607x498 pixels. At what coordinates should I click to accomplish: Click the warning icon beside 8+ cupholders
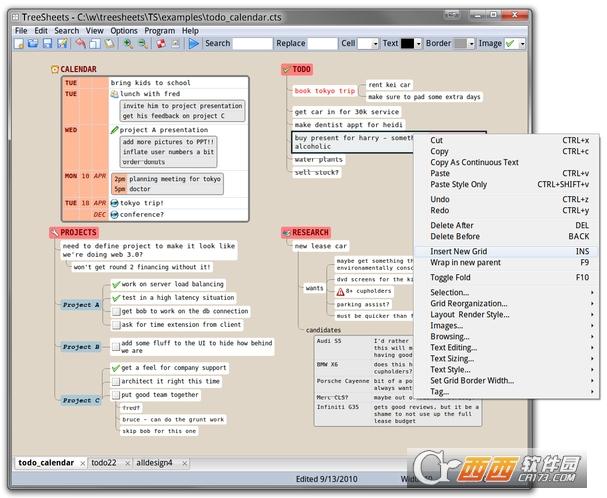pyautogui.click(x=339, y=290)
